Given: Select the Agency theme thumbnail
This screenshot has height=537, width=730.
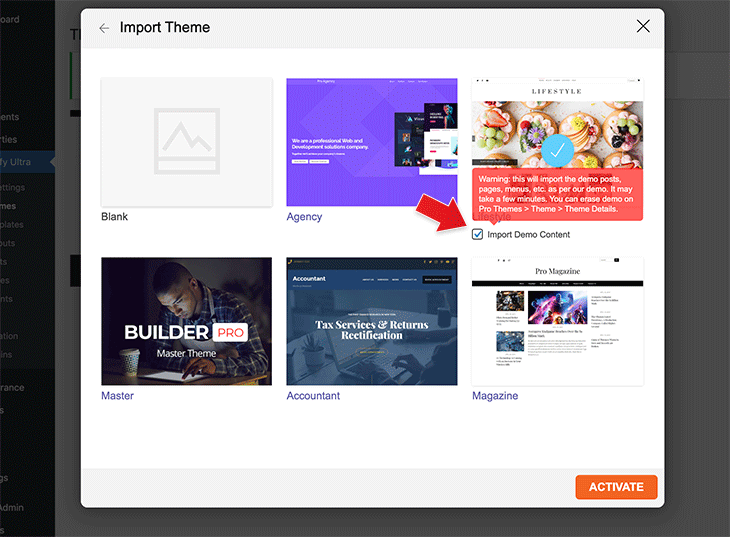Looking at the screenshot, I should 372,142.
